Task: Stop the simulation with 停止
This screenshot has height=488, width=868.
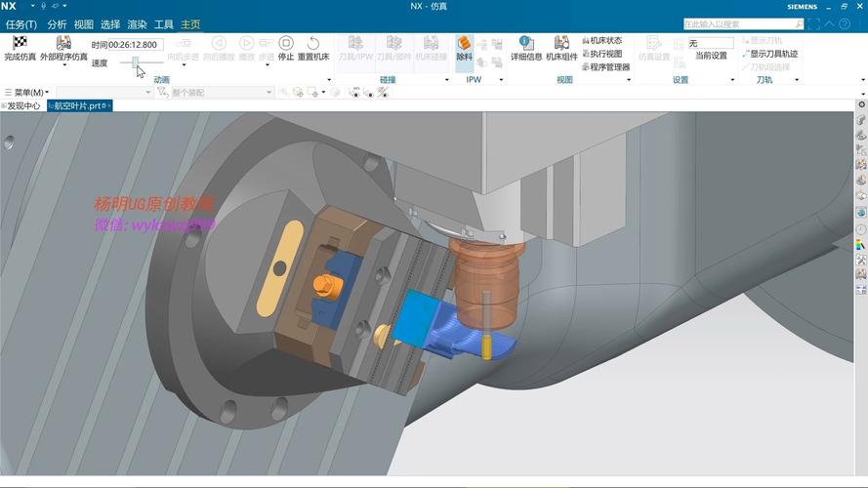Action: [x=286, y=49]
